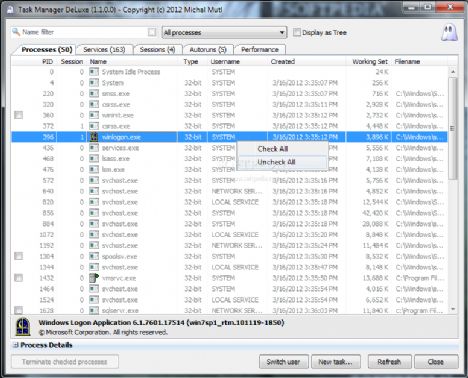Screen dimensions: 468x378
Task: Toggle the checkbox beside the Name filter field
Action: coord(152,32)
